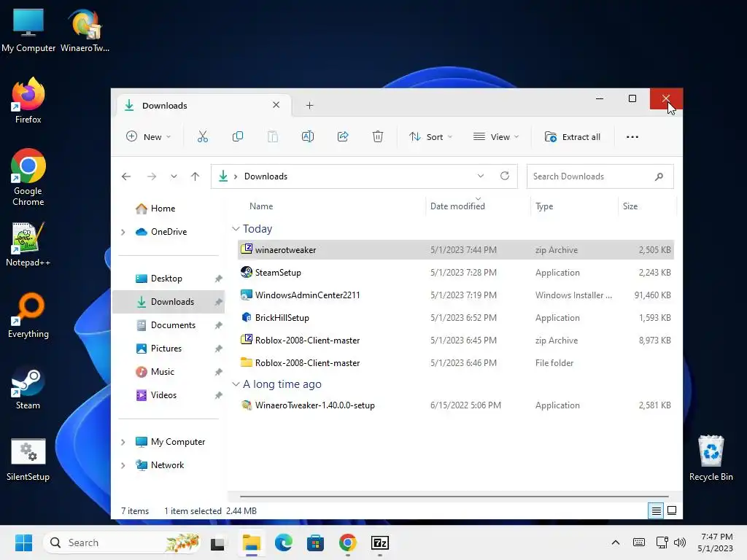Screen dimensions: 747x560
Task: Click the Search Downloads field
Action: pos(600,176)
